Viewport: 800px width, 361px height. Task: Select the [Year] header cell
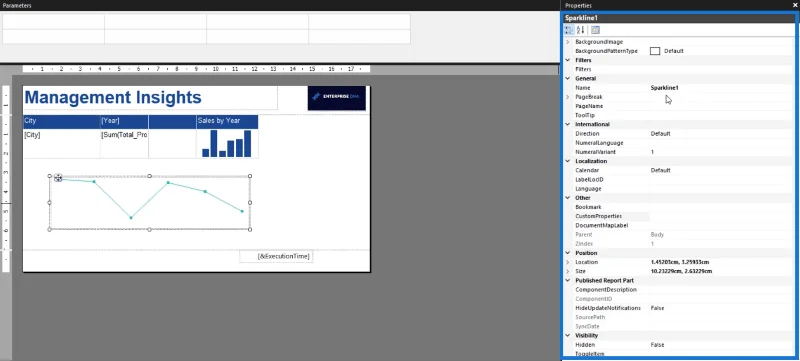tap(124, 121)
